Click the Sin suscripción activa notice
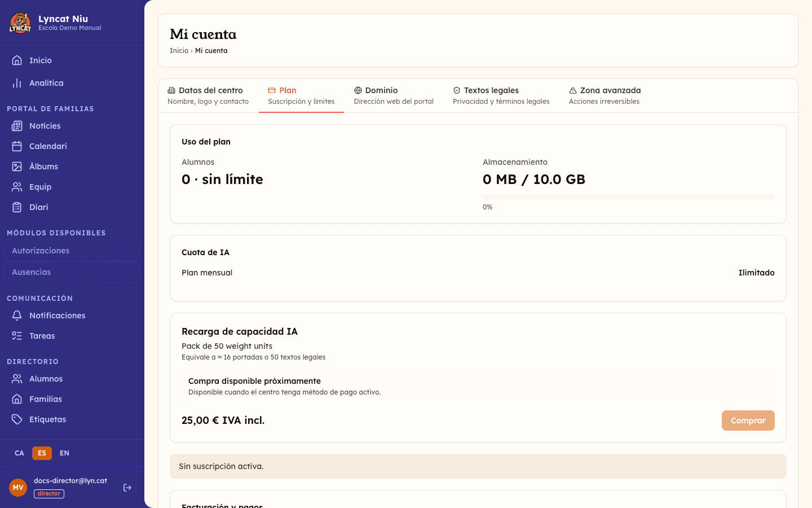 click(478, 466)
